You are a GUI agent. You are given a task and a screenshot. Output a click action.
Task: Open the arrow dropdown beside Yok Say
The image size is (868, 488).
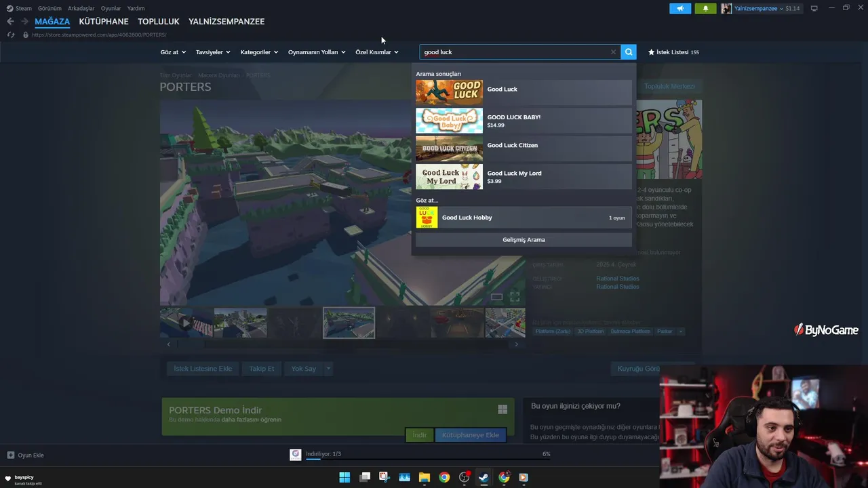[x=328, y=369]
